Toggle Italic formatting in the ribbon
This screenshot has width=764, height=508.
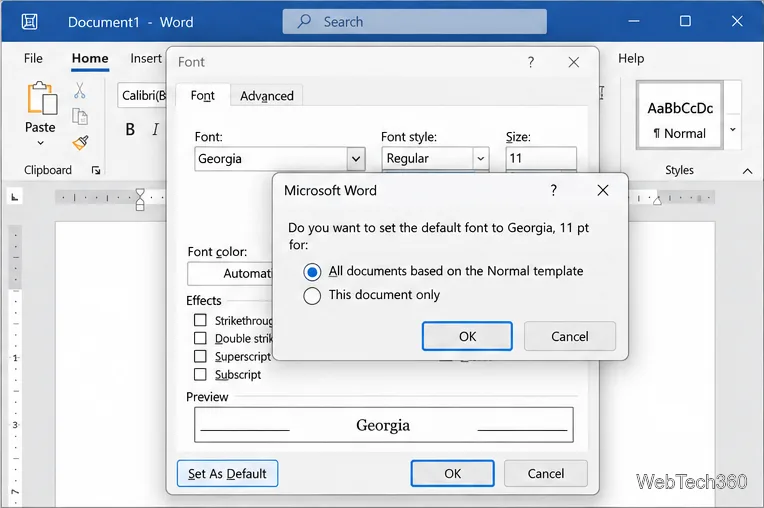pos(155,130)
